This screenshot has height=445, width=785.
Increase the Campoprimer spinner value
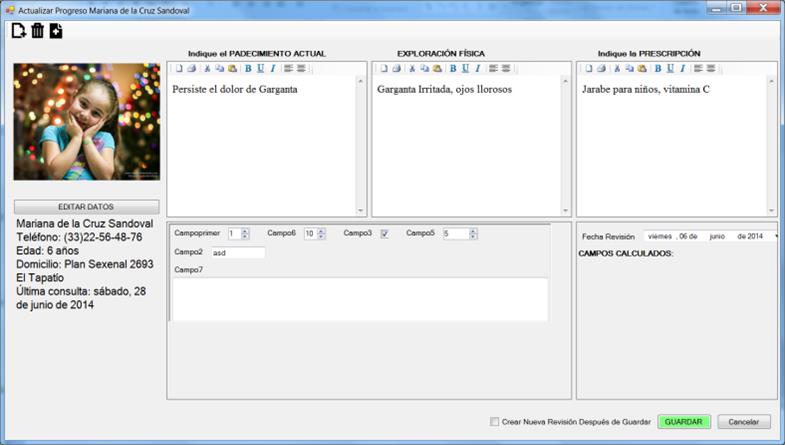pyautogui.click(x=246, y=231)
